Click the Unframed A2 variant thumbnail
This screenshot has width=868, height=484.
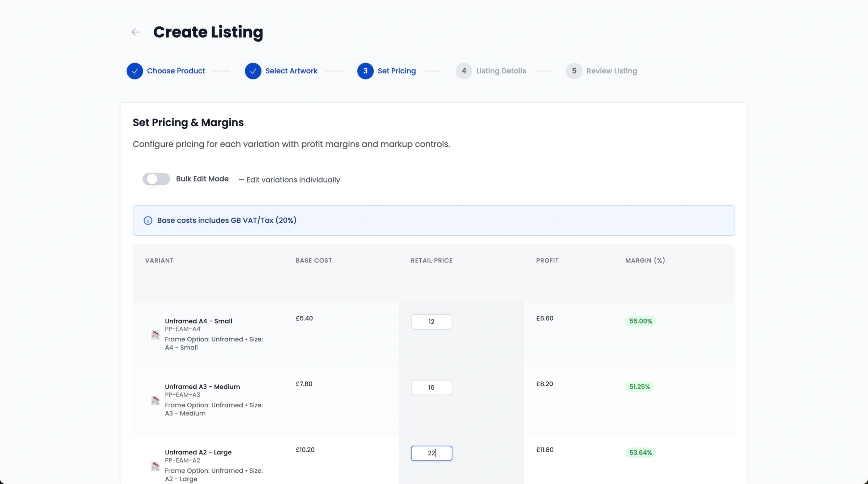155,466
